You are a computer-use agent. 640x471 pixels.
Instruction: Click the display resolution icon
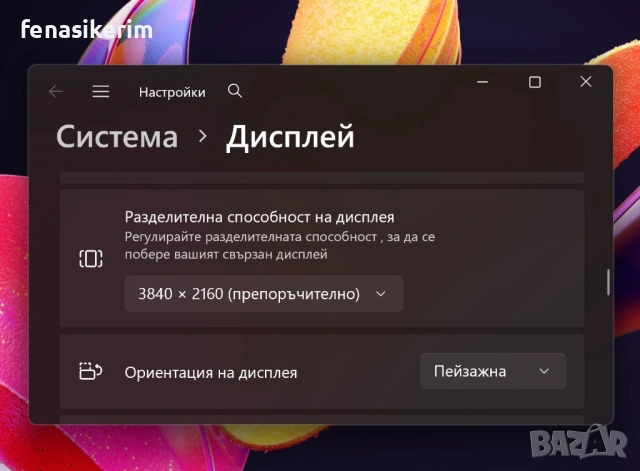(91, 258)
